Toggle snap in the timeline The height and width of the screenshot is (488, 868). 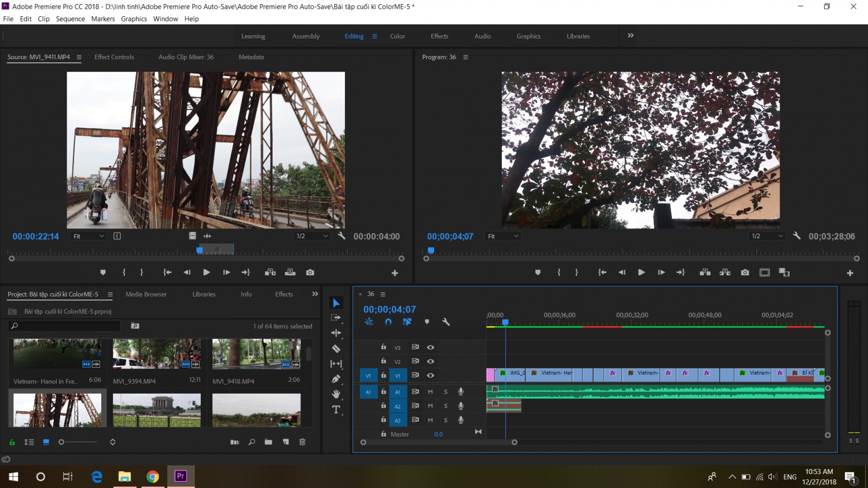[388, 322]
